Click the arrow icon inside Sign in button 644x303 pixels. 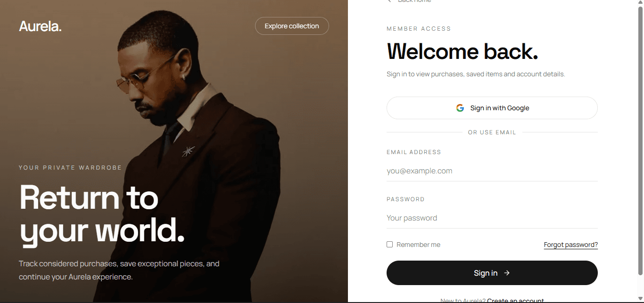(507, 273)
